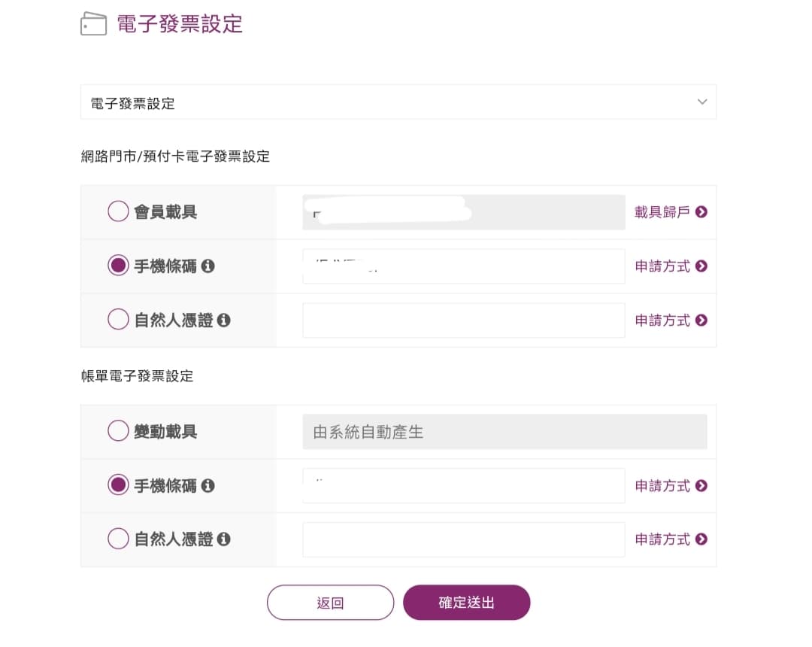
Task: Click info icon beside 網路門市 自然人憑證
Action: click(223, 320)
